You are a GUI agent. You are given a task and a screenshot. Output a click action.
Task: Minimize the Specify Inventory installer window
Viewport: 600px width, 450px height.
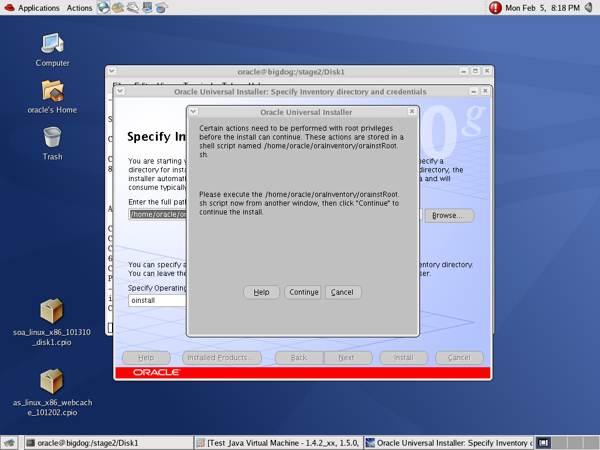coord(473,91)
